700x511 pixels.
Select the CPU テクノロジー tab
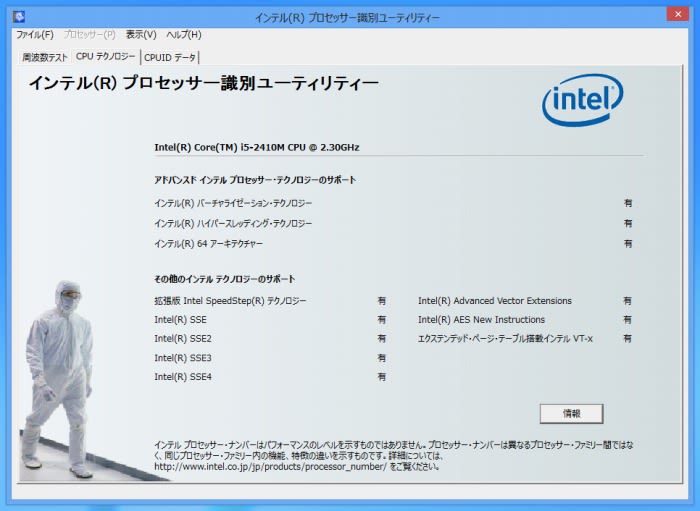click(106, 57)
